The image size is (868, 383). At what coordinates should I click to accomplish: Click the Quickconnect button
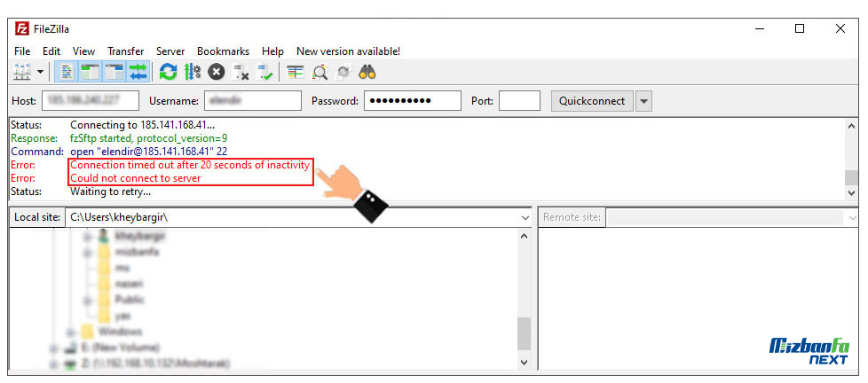tap(592, 101)
